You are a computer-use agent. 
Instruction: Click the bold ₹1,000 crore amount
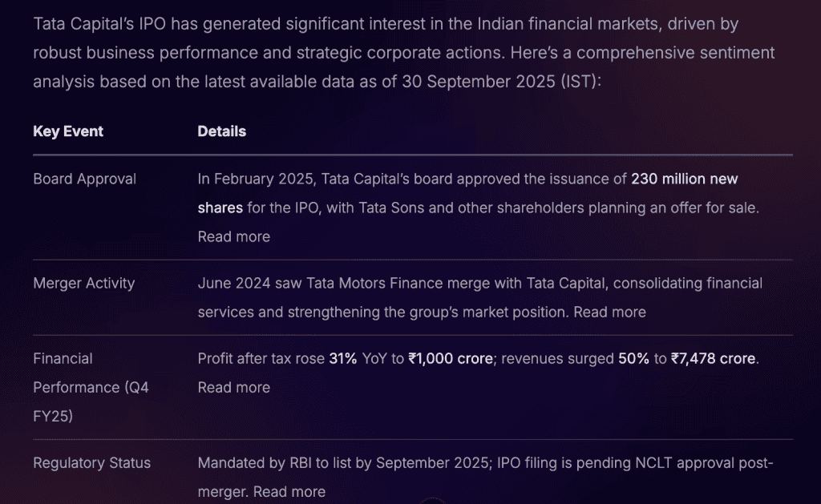coord(450,358)
